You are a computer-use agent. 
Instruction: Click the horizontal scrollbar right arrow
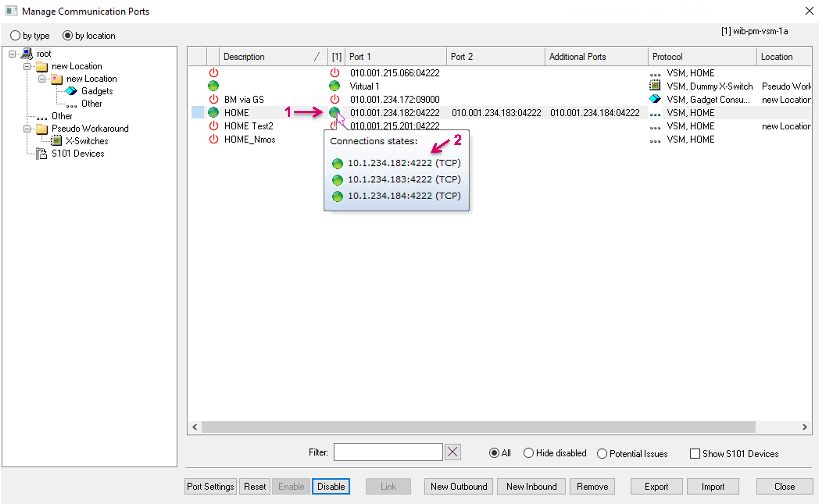804,427
